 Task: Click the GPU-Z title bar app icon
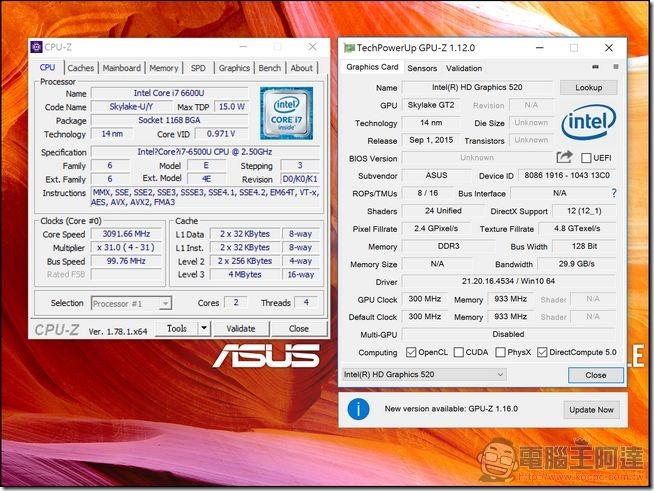click(349, 48)
